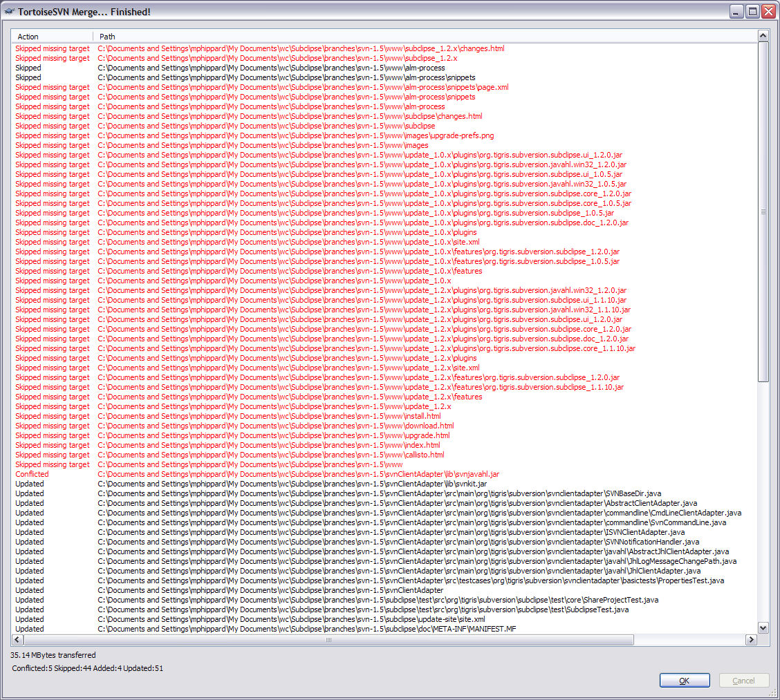This screenshot has width=780, height=700.
Task: Select the row for update_1.0.x\site.xml
Action: [384, 242]
